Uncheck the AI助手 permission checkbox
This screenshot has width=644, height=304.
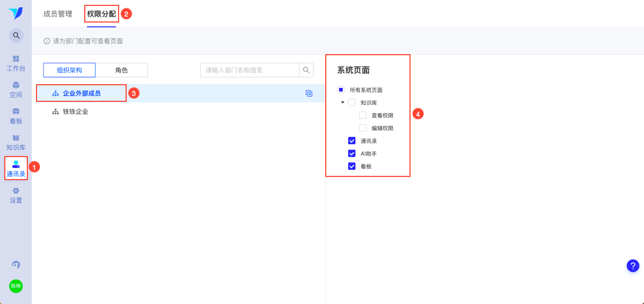tap(352, 153)
